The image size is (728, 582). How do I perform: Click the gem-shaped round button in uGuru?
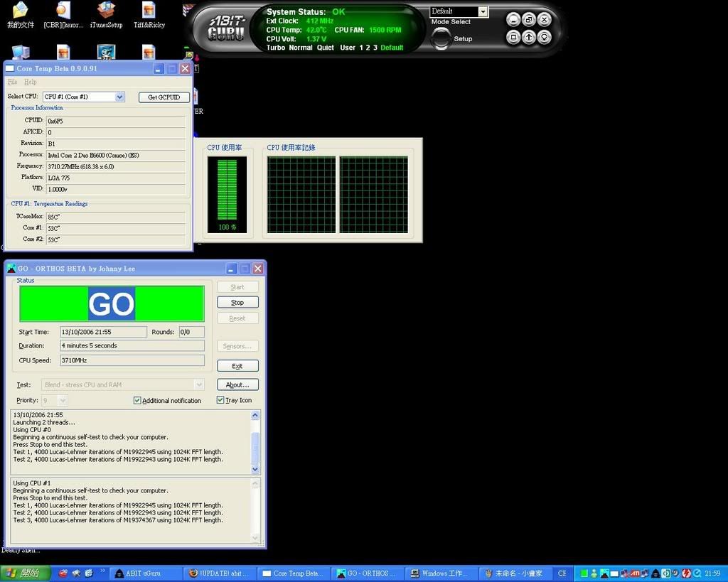544,37
